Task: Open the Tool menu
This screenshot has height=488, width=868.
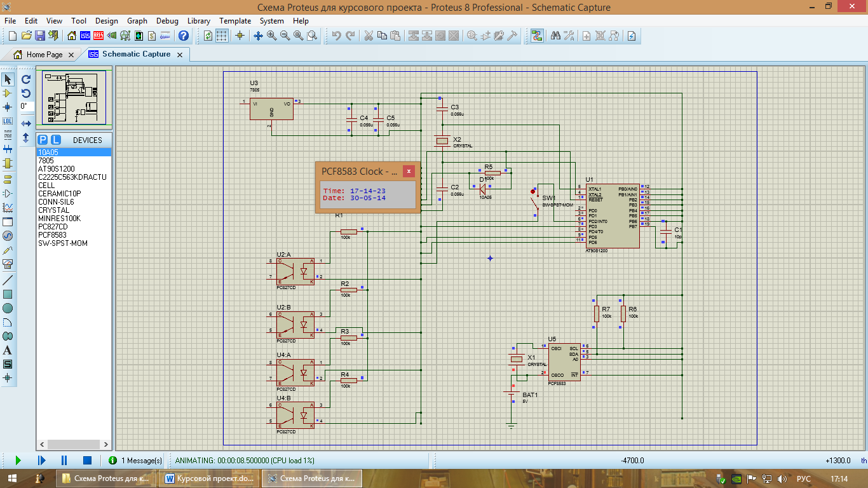Action: tap(79, 21)
